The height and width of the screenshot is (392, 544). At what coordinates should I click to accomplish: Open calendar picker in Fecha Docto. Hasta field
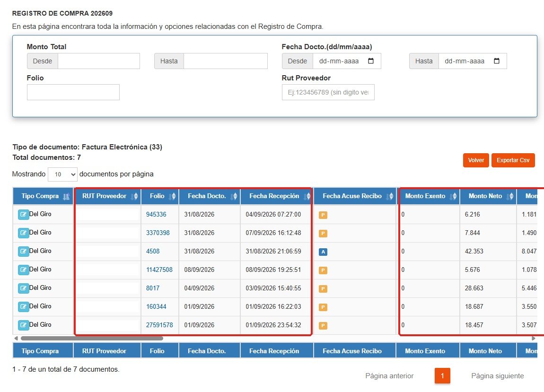point(497,61)
